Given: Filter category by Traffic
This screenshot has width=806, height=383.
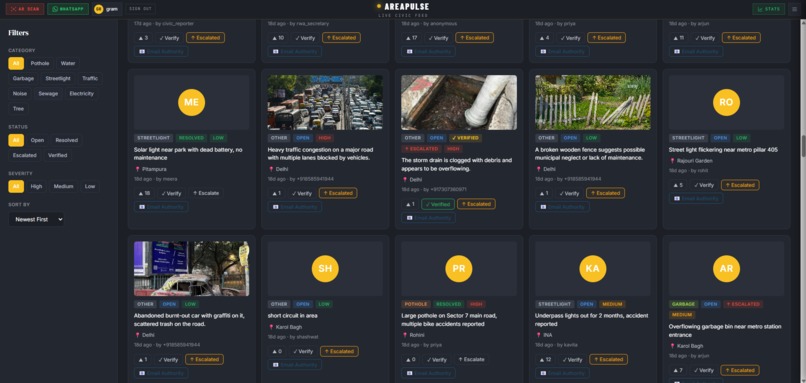Looking at the screenshot, I should click(x=90, y=79).
